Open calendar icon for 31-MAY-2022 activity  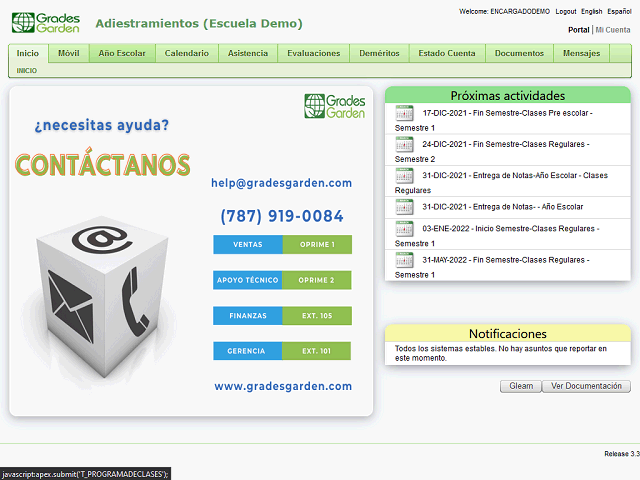coord(404,260)
